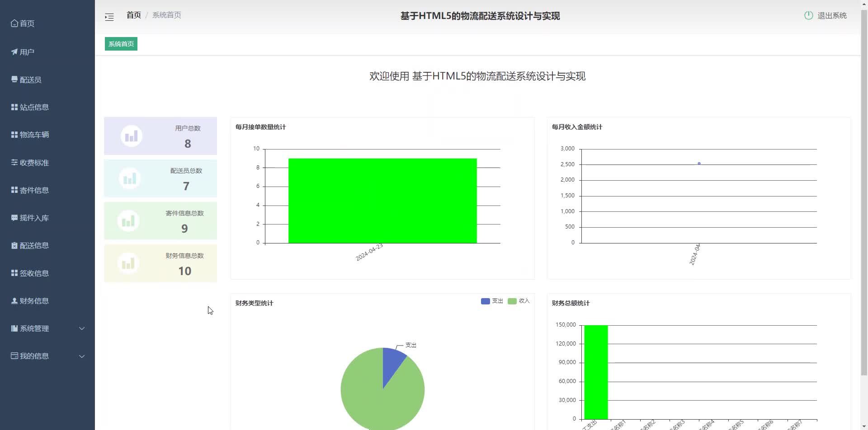The width and height of the screenshot is (868, 430).
Task: Click the green bar for 2024-04-23
Action: [x=382, y=201]
